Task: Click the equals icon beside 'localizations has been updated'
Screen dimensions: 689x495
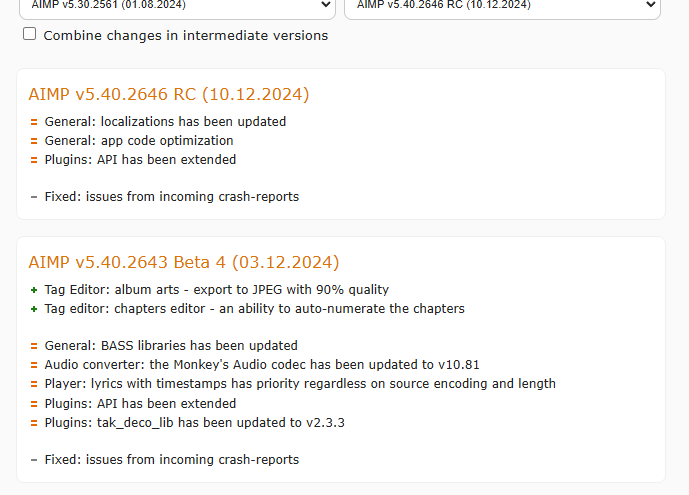Action: pyautogui.click(x=34, y=122)
